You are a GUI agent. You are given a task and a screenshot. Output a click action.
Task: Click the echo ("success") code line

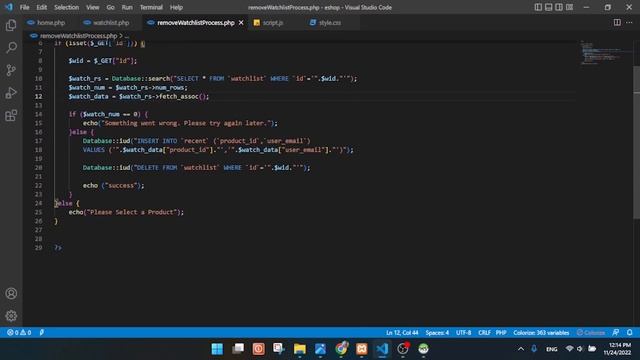click(113, 185)
